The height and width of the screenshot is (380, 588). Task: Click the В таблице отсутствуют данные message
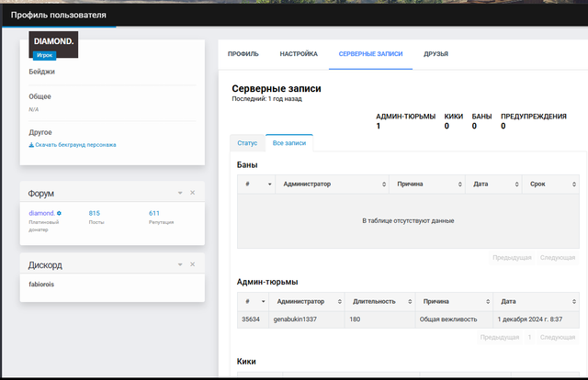[x=408, y=220]
